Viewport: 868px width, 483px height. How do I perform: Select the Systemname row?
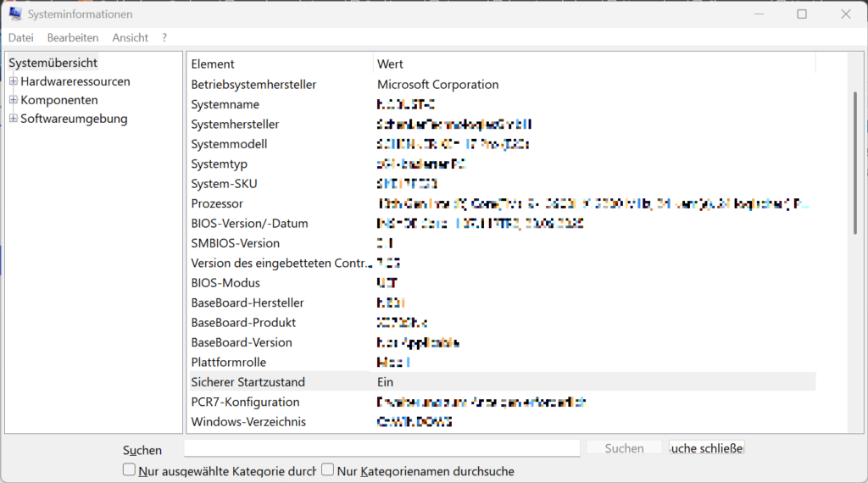pyautogui.click(x=502, y=104)
